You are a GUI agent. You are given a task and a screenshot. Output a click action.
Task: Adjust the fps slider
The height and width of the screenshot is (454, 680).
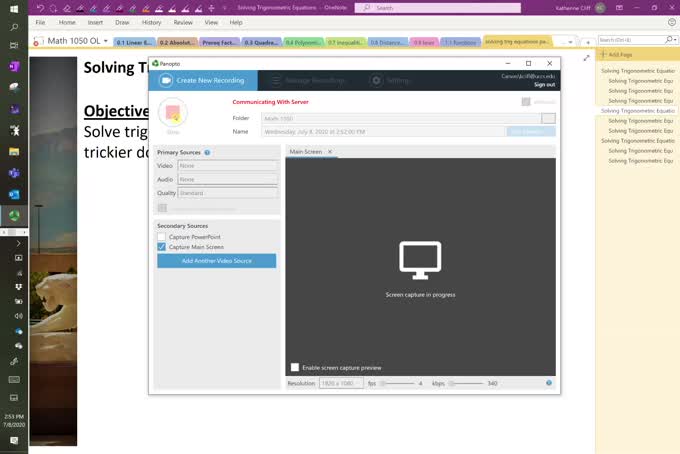point(385,383)
